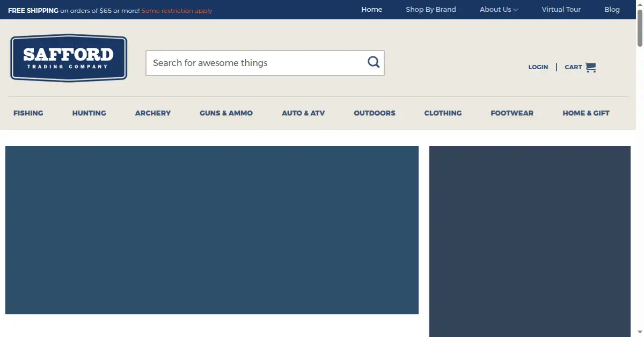Image resolution: width=644 pixels, height=337 pixels.
Task: Open the Footwear category
Action: tap(512, 113)
